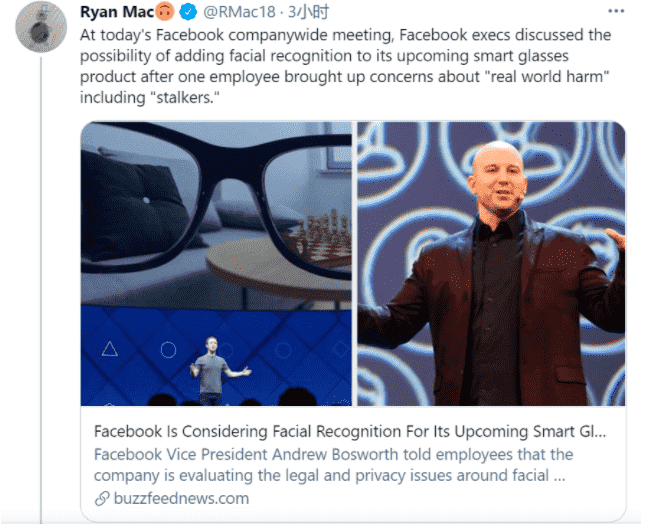This screenshot has width=652, height=529.
Task: Click the 3小时 timestamp
Action: tap(308, 12)
